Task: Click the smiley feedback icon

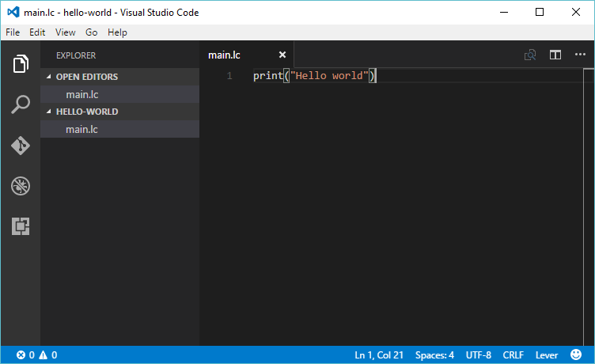Action: pyautogui.click(x=575, y=355)
